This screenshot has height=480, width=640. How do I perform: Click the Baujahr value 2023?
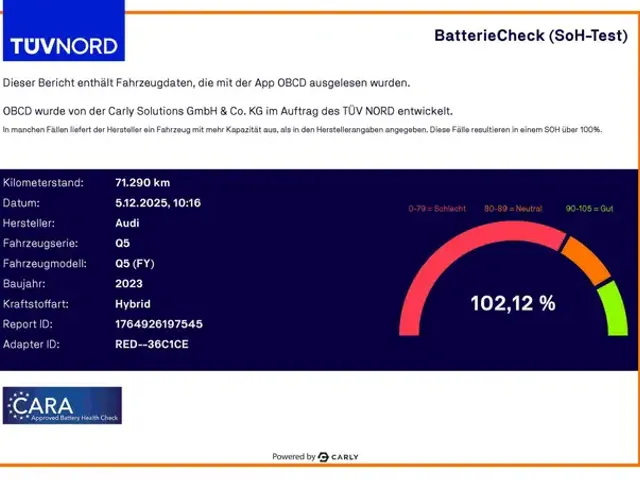pyautogui.click(x=129, y=284)
